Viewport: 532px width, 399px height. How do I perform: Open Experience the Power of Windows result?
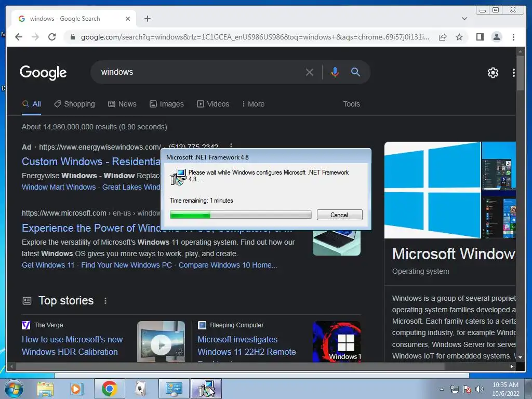91,228
